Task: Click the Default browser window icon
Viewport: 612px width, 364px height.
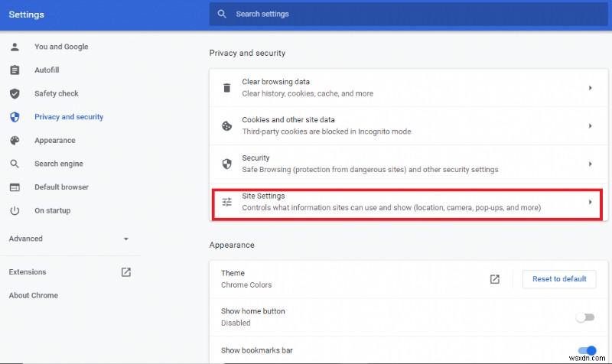Action: [x=15, y=187]
